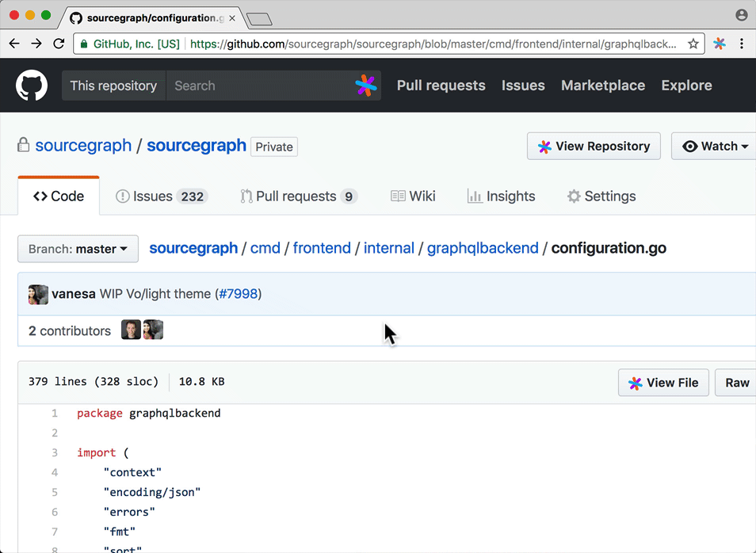Viewport: 756px width, 553px height.
Task: Switch to the Code tab
Action: tap(58, 196)
